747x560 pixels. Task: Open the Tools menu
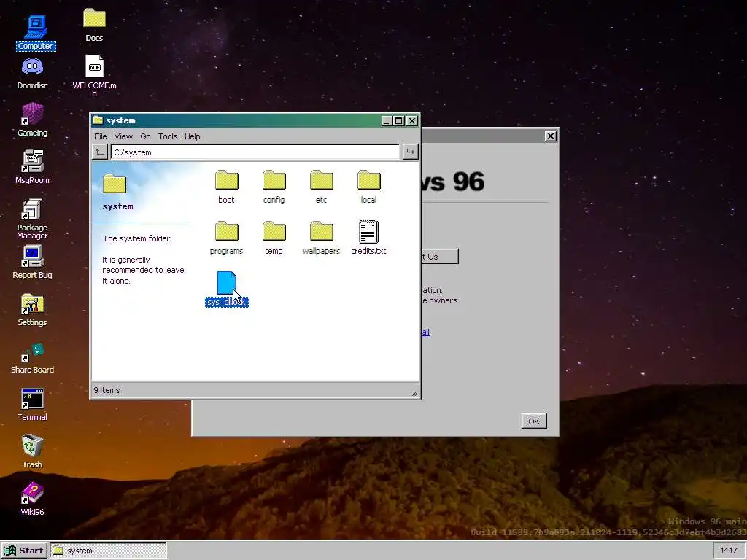click(168, 136)
